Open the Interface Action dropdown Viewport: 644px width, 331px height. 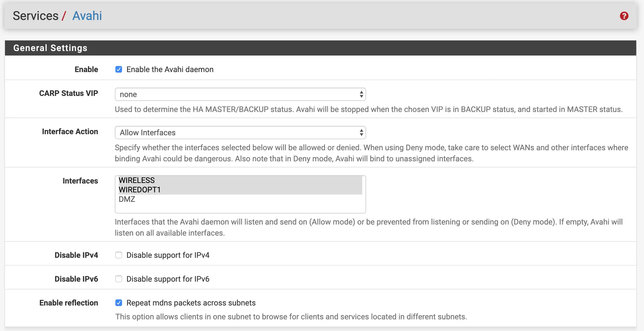[x=240, y=133]
